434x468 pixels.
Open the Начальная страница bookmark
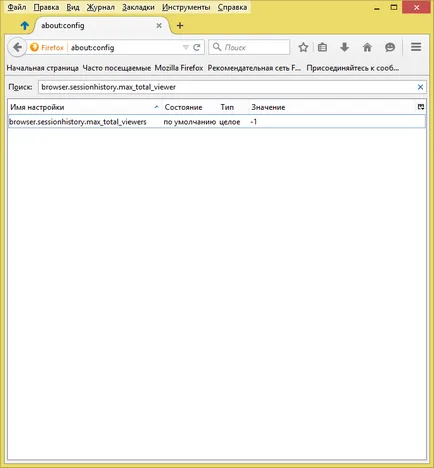click(x=42, y=68)
